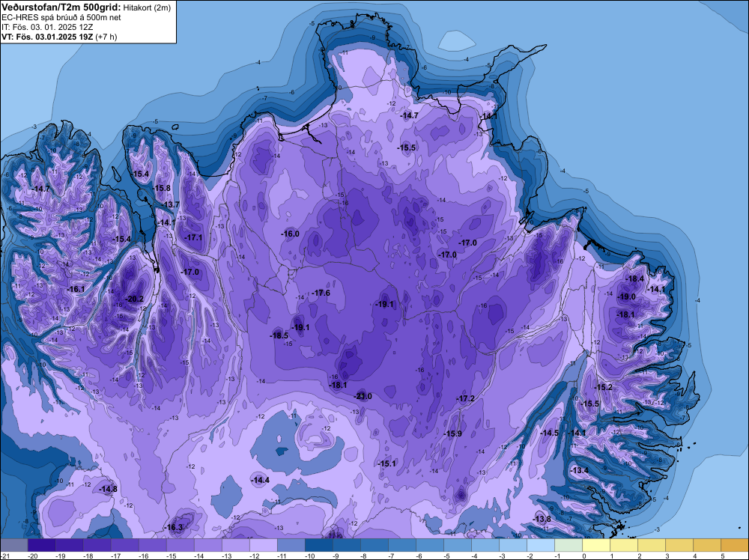Click the legend swatch labeled 3
Viewport: 749px width, 560px height.
[x=679, y=545]
